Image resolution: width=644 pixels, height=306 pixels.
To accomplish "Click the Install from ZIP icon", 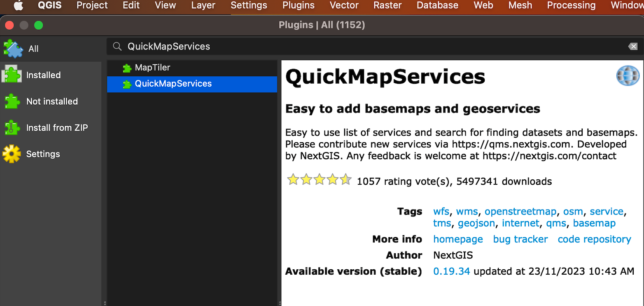I will tap(12, 128).
